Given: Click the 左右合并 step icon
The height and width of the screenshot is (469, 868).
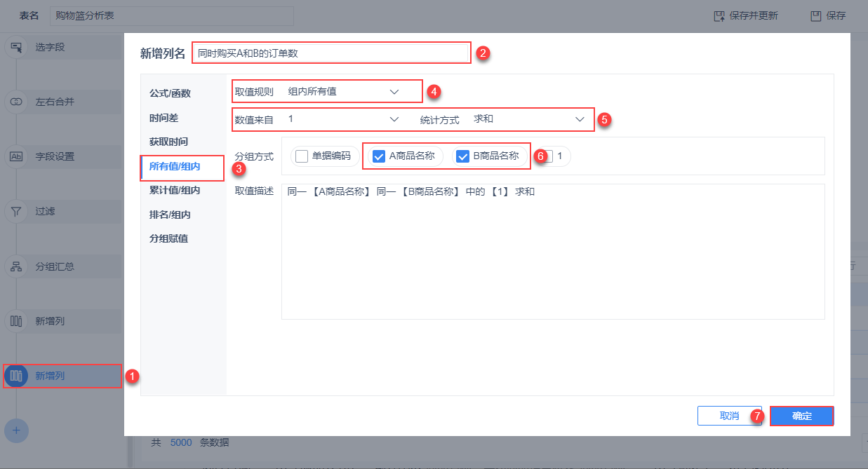Looking at the screenshot, I should pyautogui.click(x=16, y=102).
